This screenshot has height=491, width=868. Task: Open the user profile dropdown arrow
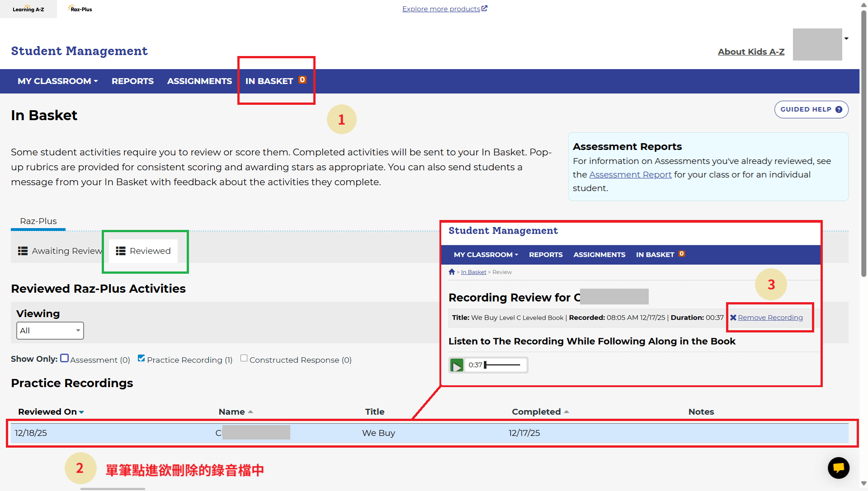click(846, 39)
